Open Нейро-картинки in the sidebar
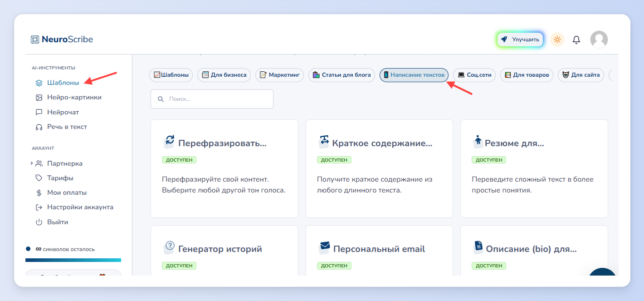Viewport: 644px width, 301px height. (74, 97)
